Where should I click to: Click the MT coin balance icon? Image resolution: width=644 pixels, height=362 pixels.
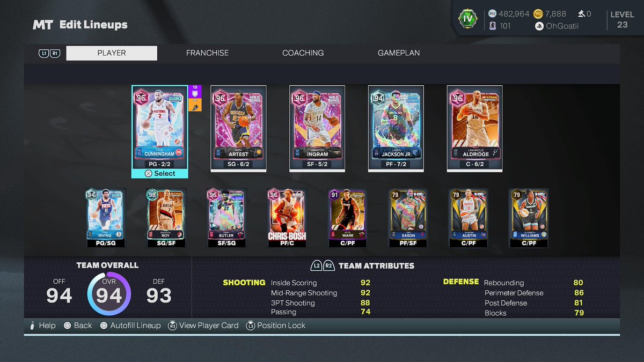493,14
